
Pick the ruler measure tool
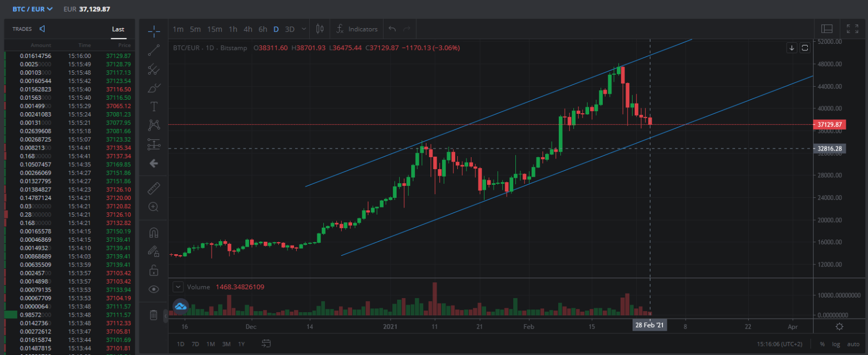pos(154,188)
